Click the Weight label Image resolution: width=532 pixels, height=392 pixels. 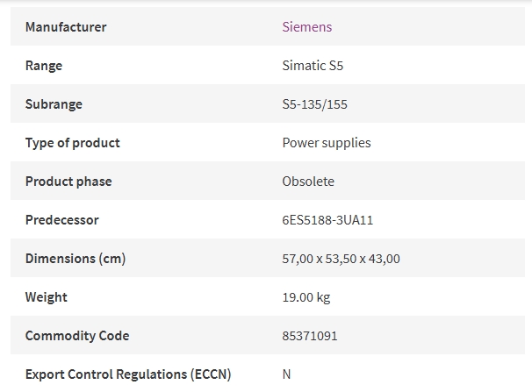[x=47, y=297]
